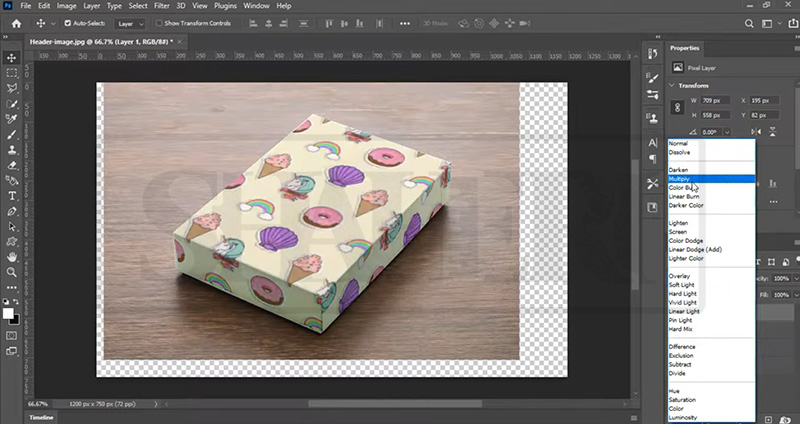Select Overlay blend mode

click(x=683, y=275)
